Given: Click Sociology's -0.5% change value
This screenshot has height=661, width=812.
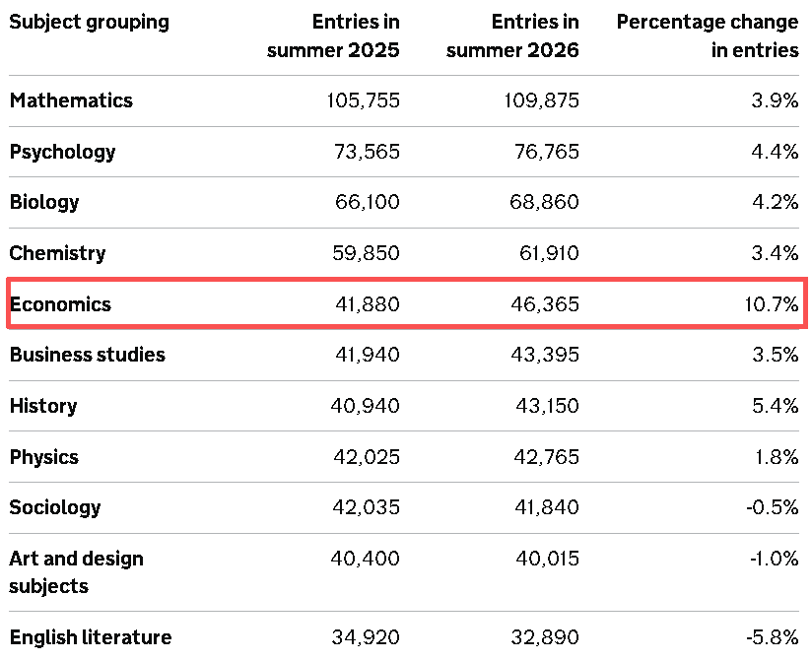Looking at the screenshot, I should tap(773, 507).
